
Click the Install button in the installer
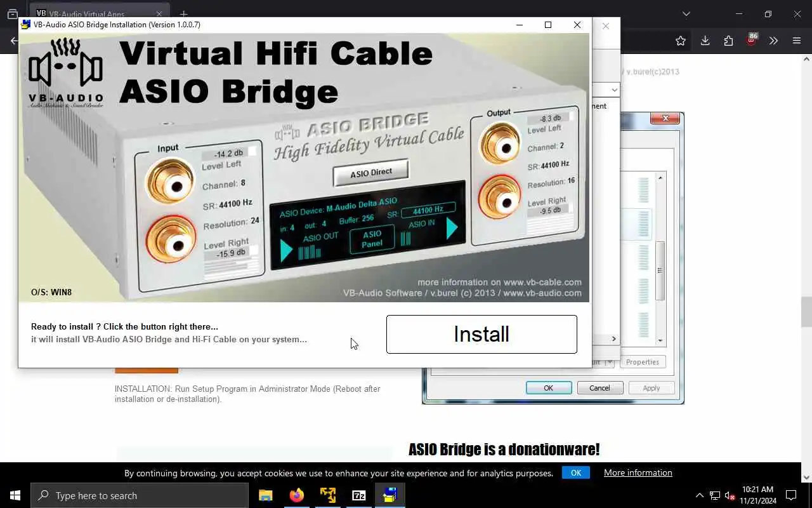tap(481, 334)
